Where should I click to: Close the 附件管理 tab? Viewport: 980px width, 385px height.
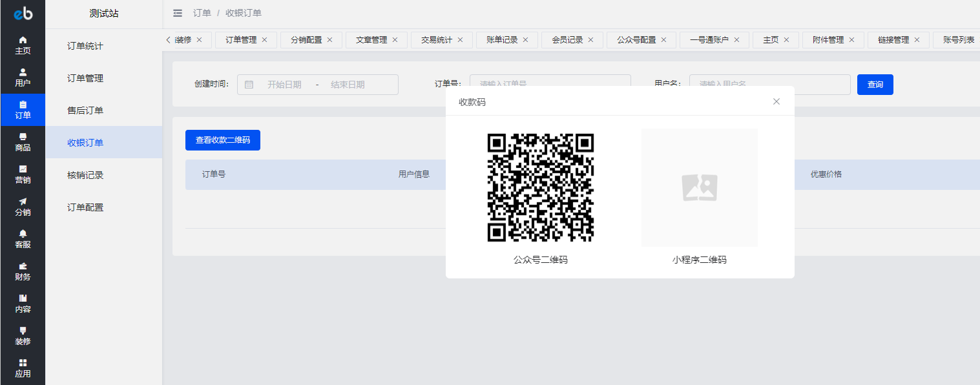pos(851,40)
